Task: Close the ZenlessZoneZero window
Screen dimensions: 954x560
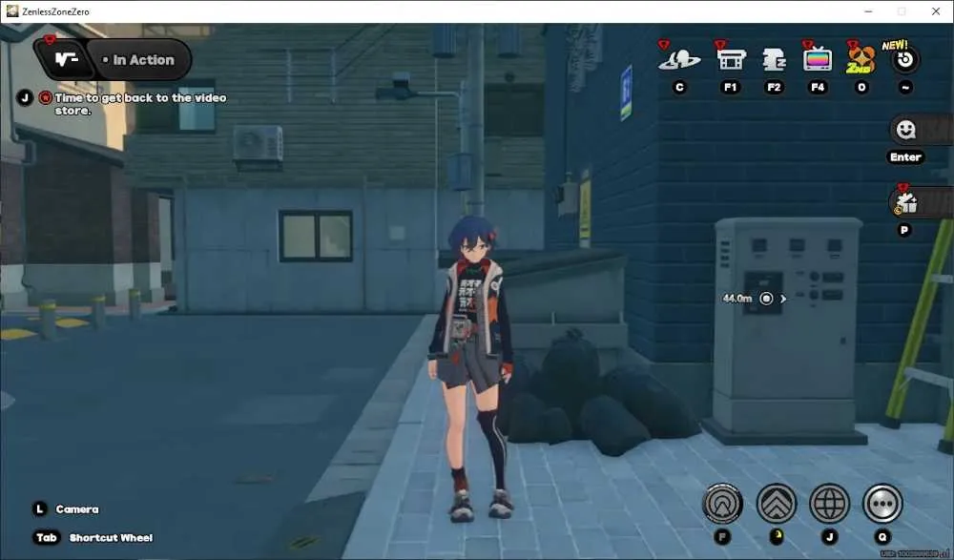Action: coord(936,11)
